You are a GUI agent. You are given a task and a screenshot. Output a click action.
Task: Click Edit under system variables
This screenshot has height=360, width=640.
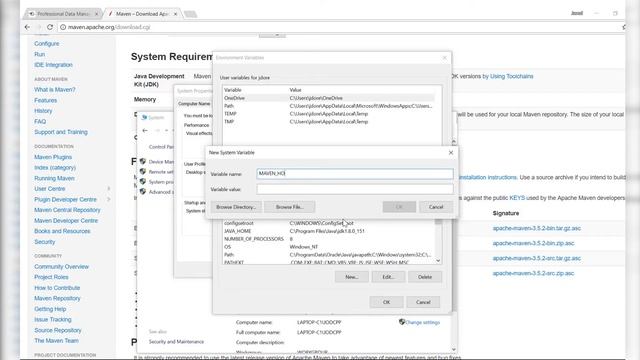(388, 277)
